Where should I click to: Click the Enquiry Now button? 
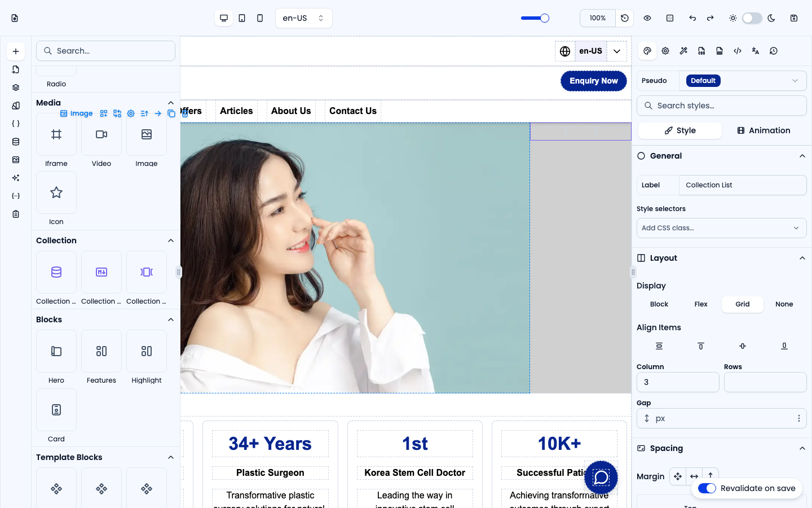coord(594,81)
